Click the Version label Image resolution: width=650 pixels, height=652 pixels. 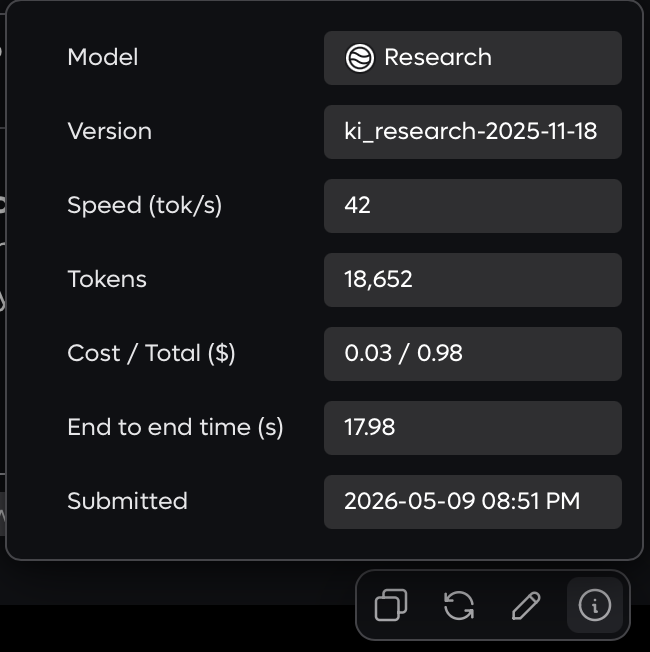[110, 131]
